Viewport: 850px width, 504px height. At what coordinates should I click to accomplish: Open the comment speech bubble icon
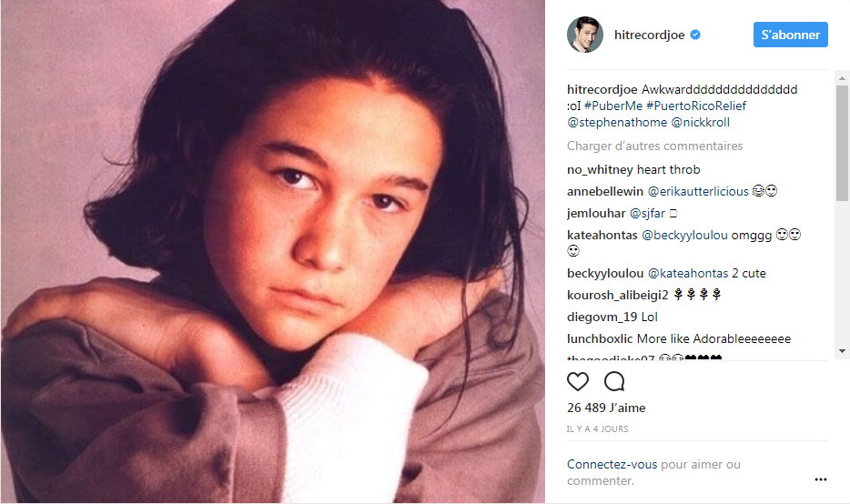[x=614, y=381]
